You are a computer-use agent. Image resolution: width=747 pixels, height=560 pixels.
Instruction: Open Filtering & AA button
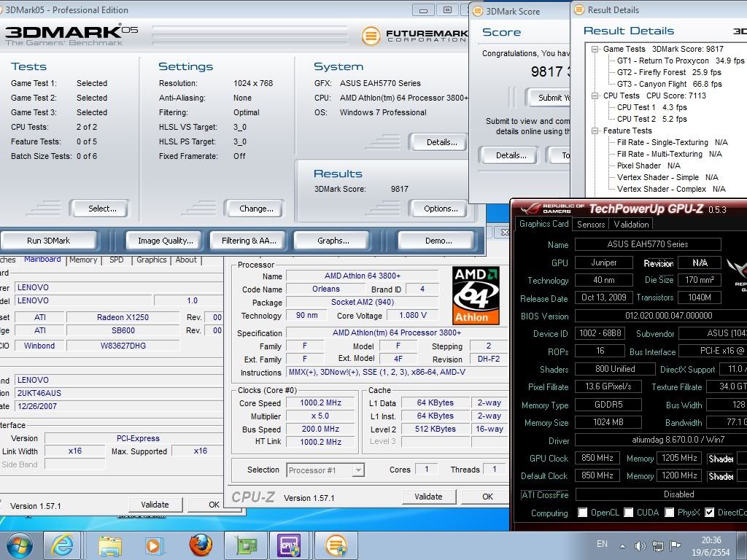249,241
